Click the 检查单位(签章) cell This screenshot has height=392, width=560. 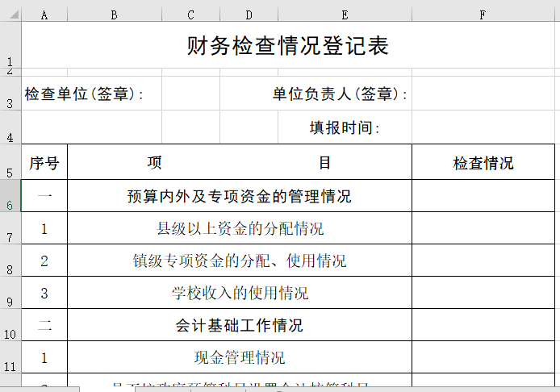point(85,94)
